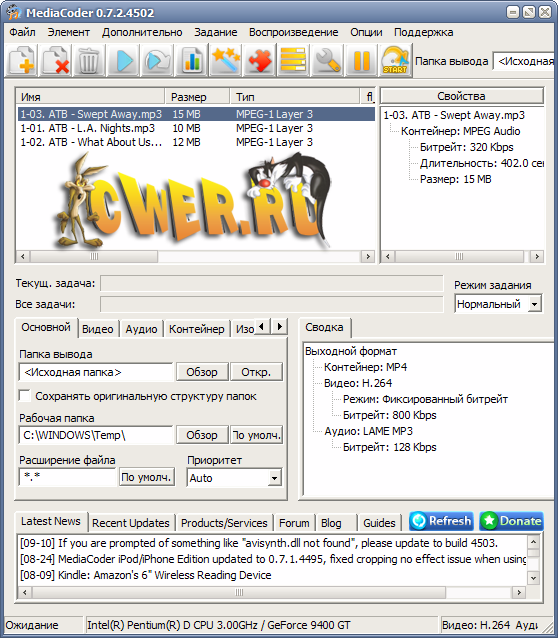Click news panel scroll down arrow
Viewport: 558px width, 638px height.
533,578
